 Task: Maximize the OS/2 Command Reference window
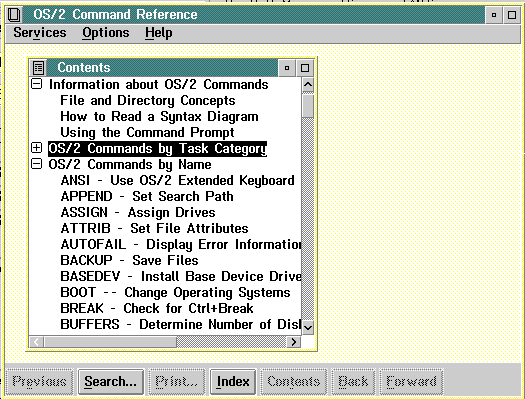pyautogui.click(x=512, y=15)
